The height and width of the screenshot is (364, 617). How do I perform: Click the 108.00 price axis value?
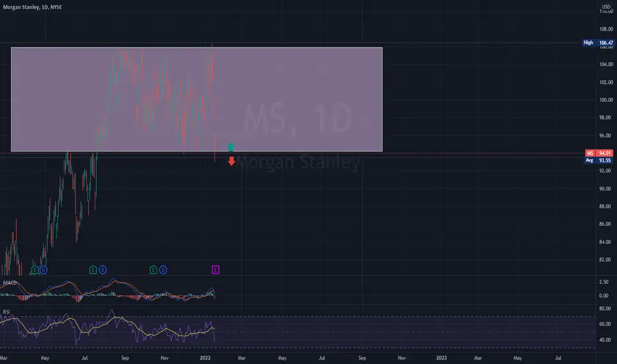point(606,29)
